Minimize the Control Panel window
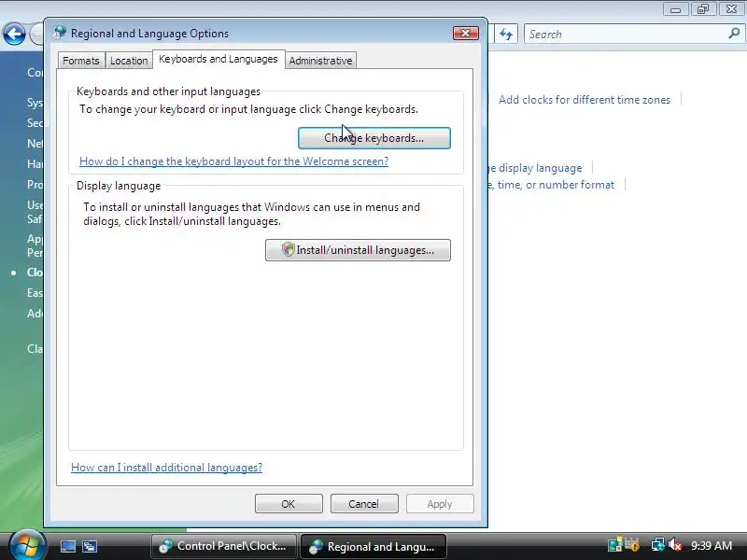 [x=675, y=9]
